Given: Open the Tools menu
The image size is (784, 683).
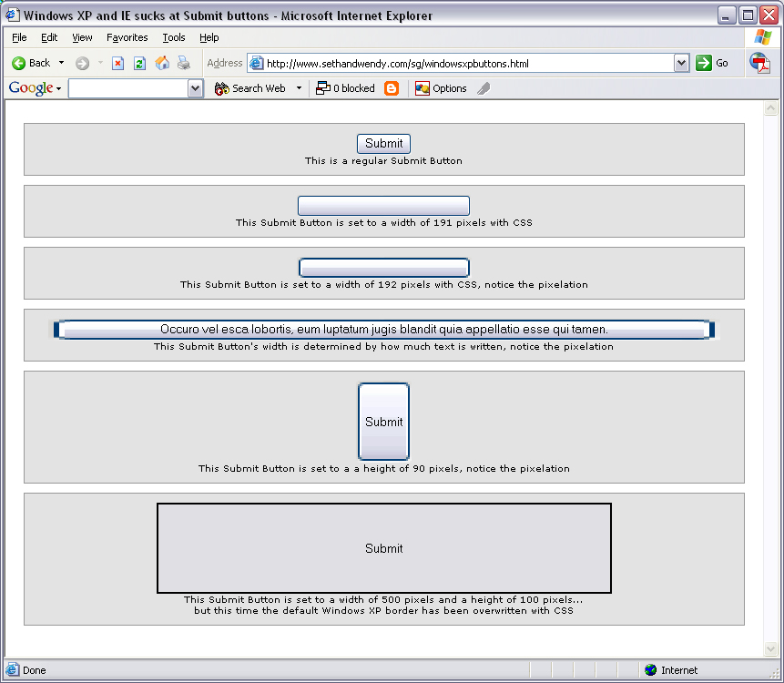Looking at the screenshot, I should tap(174, 37).
